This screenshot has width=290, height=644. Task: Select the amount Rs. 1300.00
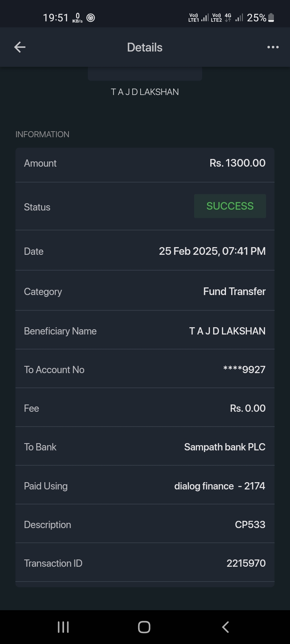point(237,163)
